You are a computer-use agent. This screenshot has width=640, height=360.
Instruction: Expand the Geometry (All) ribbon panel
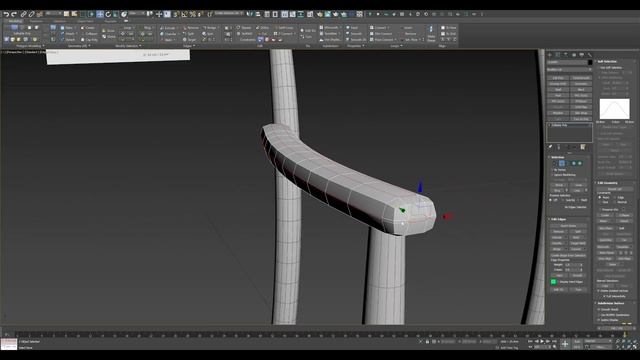(79, 46)
